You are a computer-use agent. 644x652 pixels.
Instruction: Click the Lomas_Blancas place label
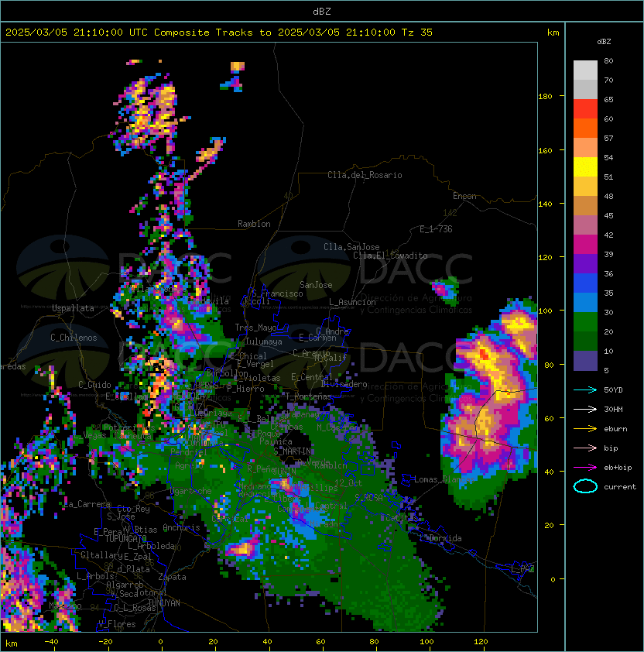[x=444, y=480]
